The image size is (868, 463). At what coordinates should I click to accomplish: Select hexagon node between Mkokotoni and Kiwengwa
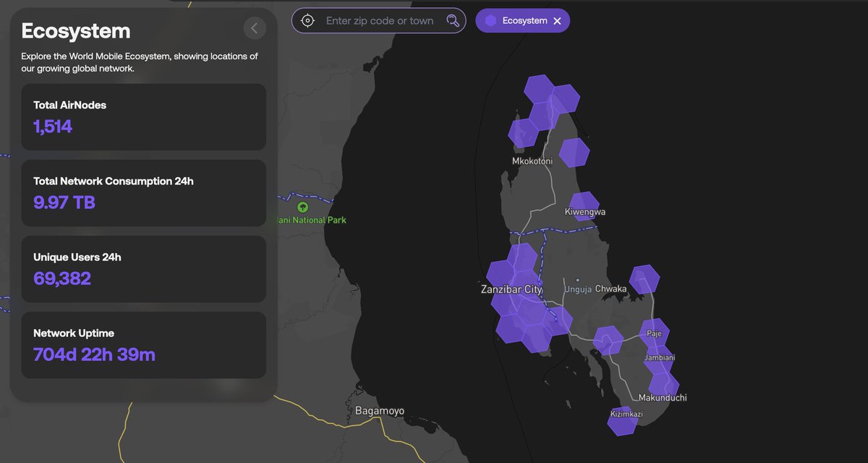(574, 152)
